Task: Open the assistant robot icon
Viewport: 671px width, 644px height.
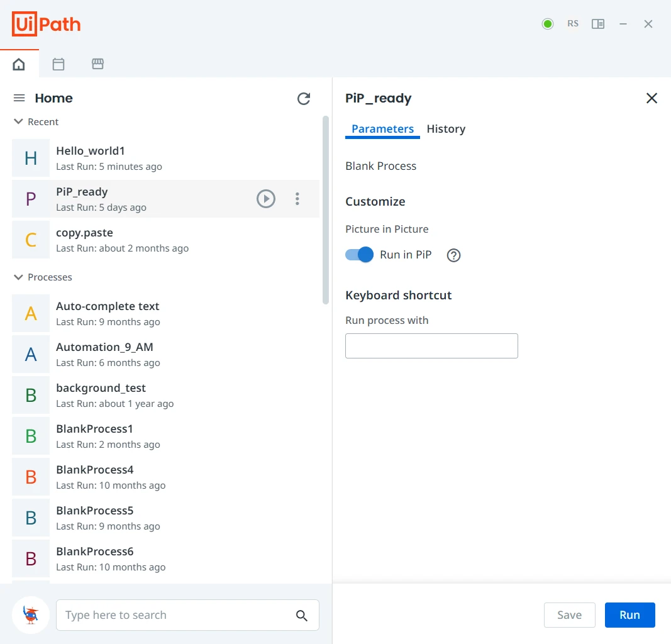Action: (31, 615)
